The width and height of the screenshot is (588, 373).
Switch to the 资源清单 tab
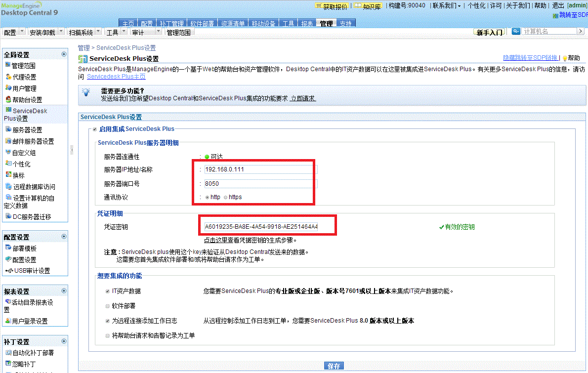233,23
